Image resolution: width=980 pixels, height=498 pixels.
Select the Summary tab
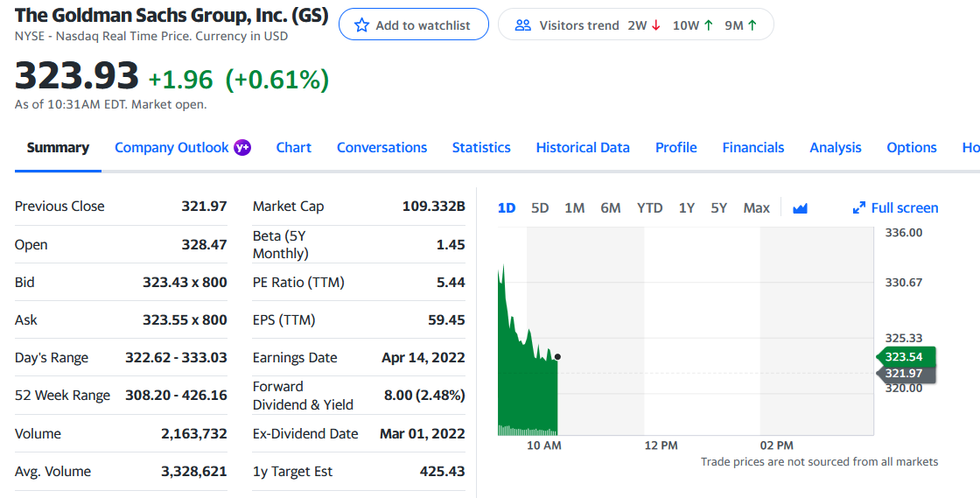point(58,147)
